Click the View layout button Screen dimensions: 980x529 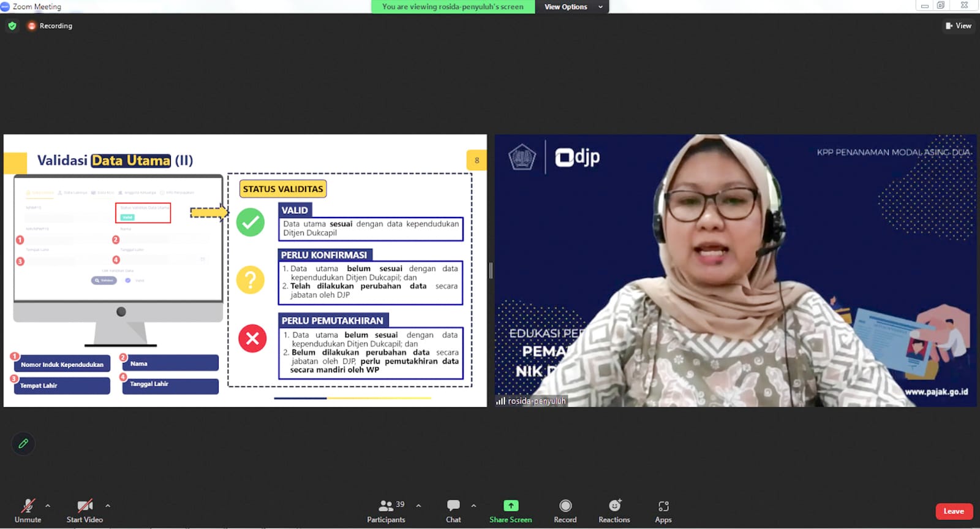tap(959, 26)
